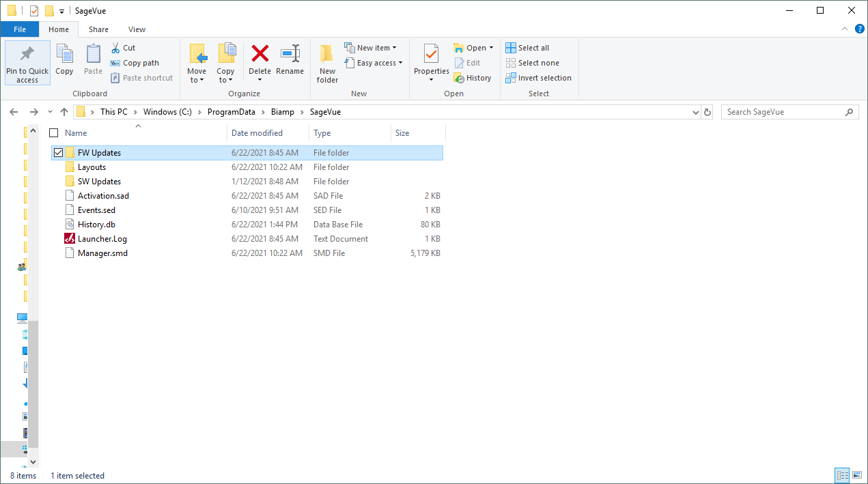868x484 pixels.
Task: Click the 1/12/2021 8:48 AM date
Action: click(265, 182)
